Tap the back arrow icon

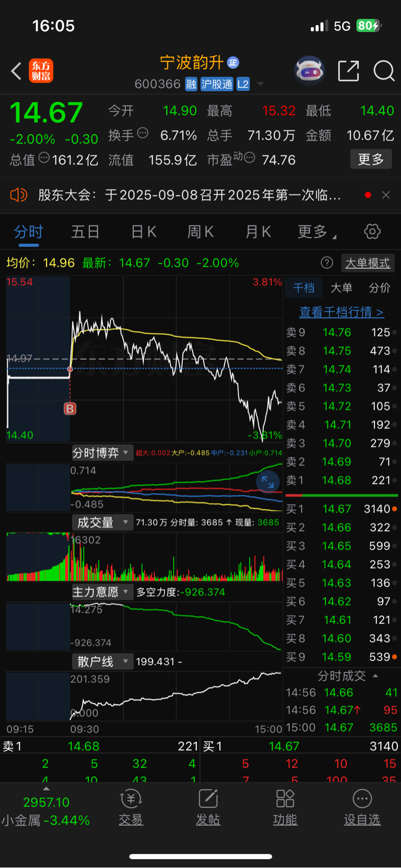(x=16, y=71)
